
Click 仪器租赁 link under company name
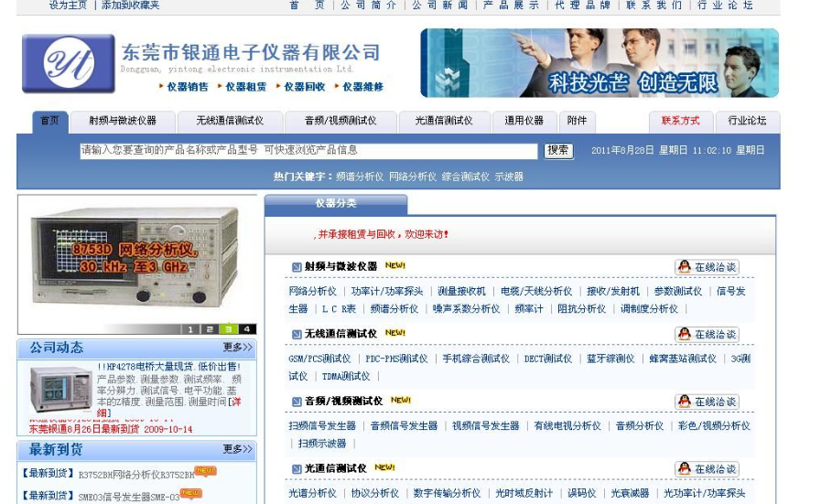pos(245,87)
